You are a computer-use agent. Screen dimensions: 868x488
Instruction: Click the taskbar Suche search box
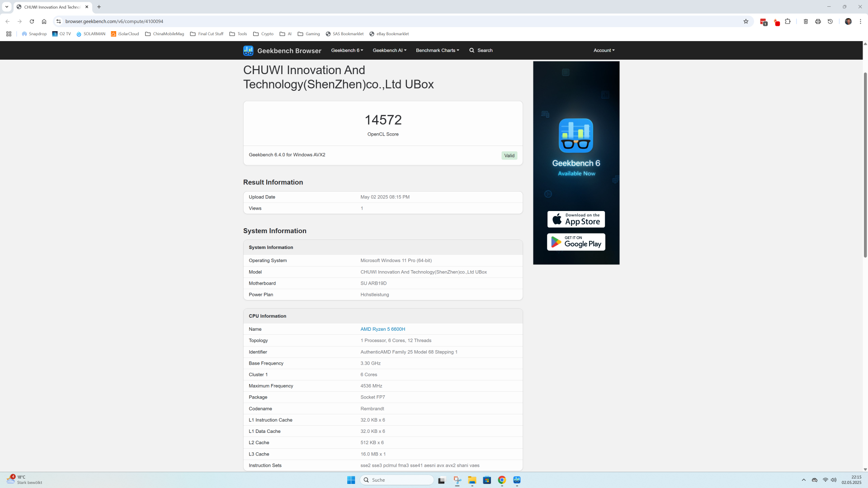tap(397, 480)
